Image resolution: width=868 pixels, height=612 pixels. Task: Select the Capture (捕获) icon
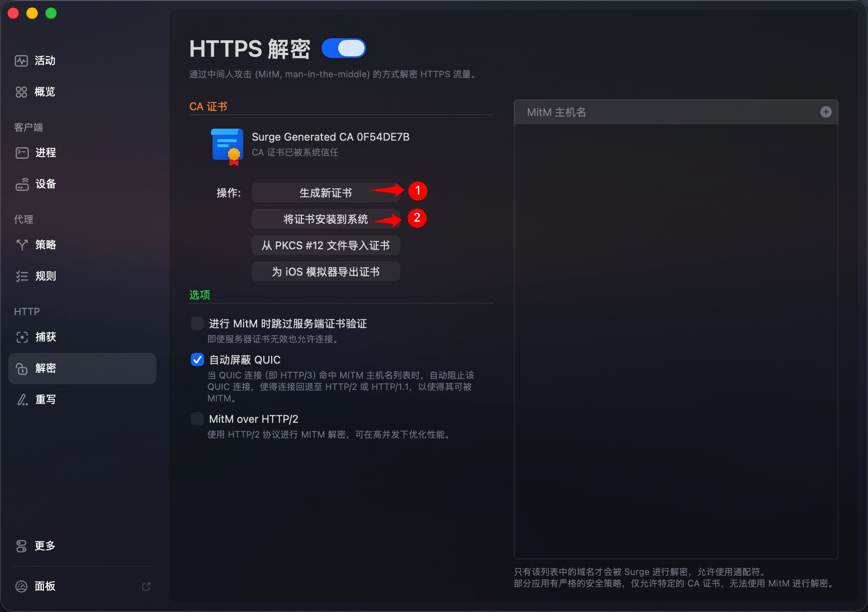22,337
